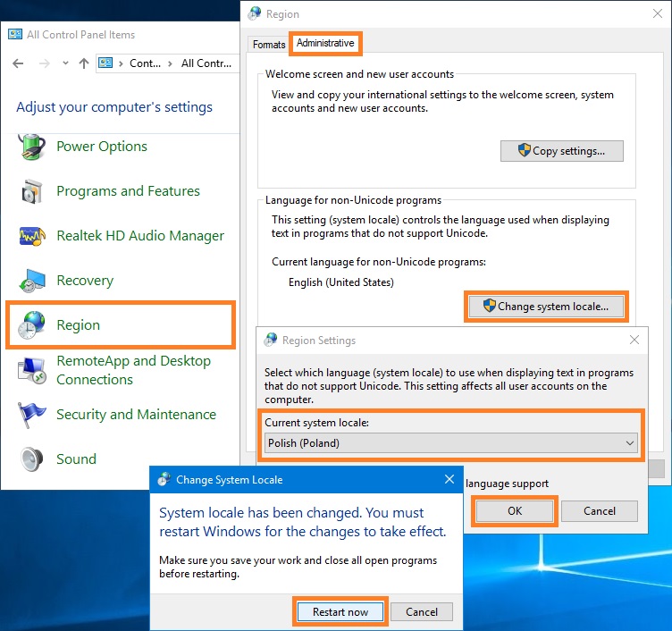
Task: Click the All Contr... breadcrumb segment
Action: pyautogui.click(x=206, y=63)
